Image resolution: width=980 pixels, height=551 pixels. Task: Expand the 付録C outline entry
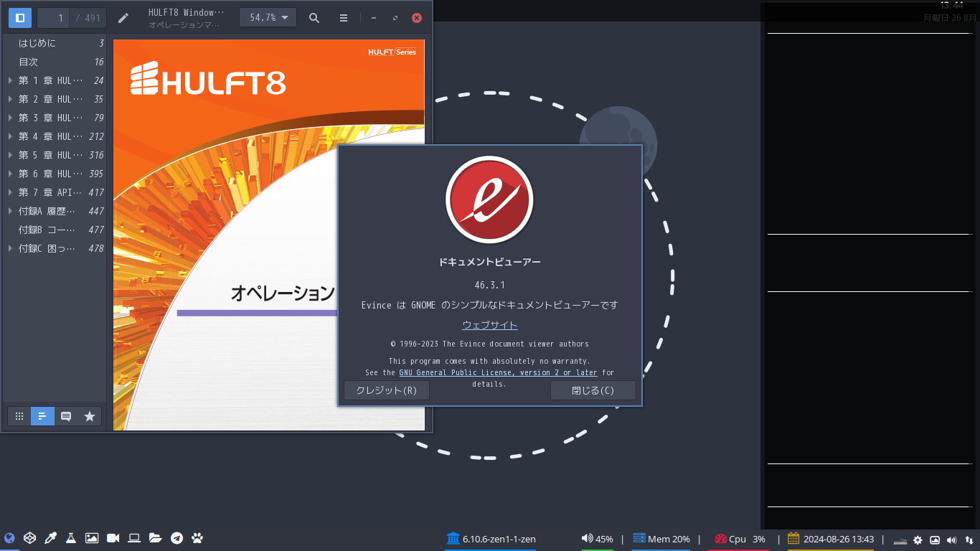[x=10, y=248]
